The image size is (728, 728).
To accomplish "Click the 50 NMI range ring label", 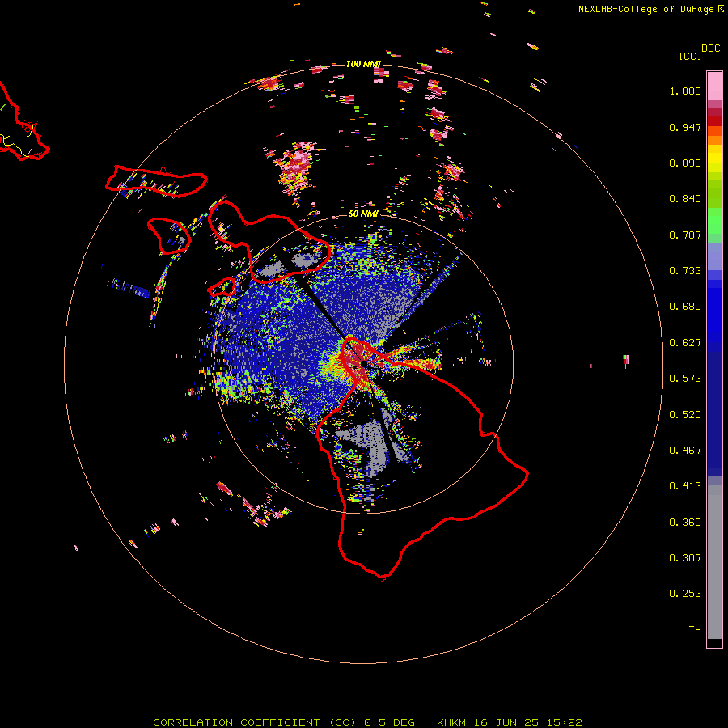I will point(363,214).
